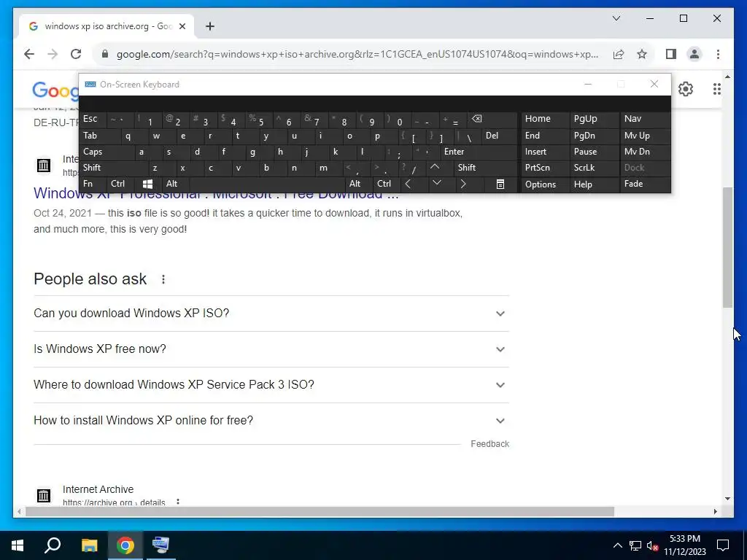Click the up arrow key on keyboard

coord(435,167)
